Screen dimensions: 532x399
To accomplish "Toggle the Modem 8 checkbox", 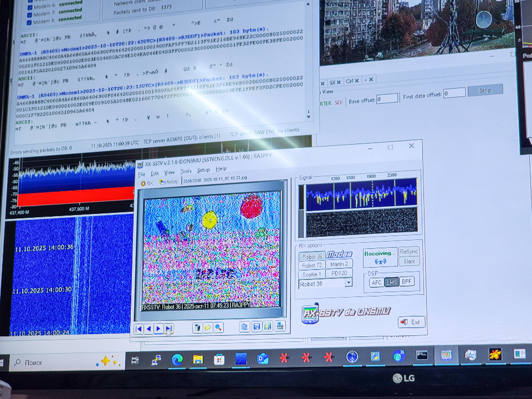I will 29,23.
